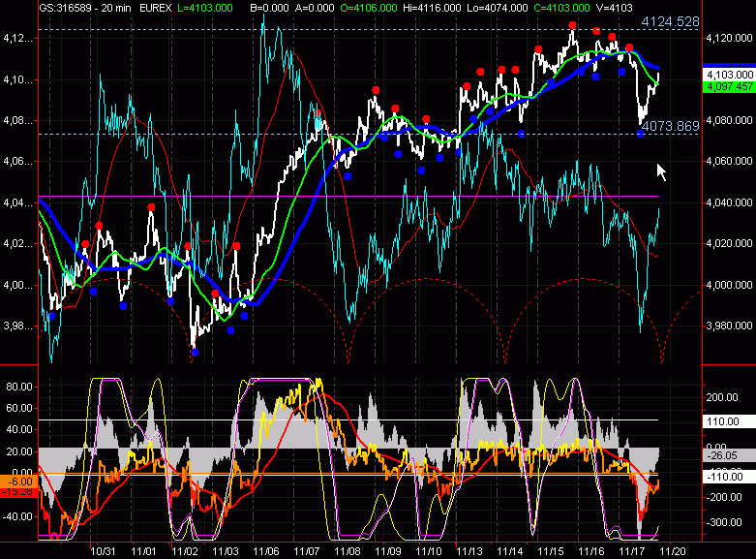
Task: Click the 11/20 date on time axis
Action: [x=673, y=551]
